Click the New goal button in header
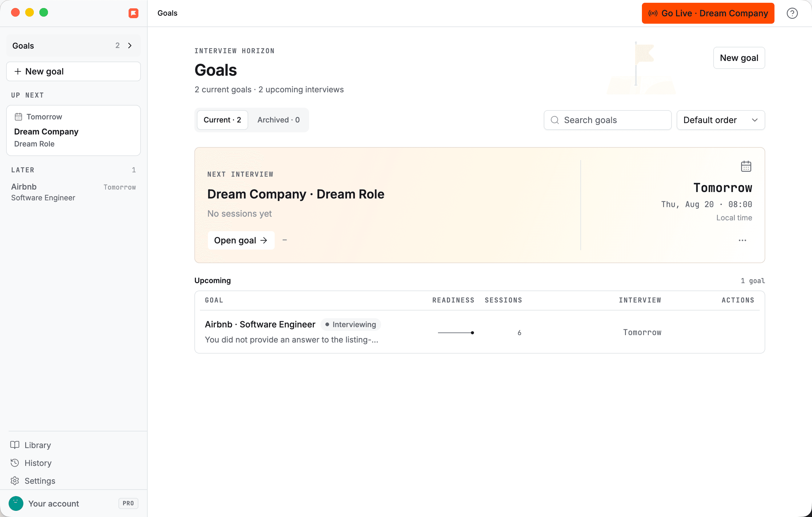Viewport: 812px width, 517px height. click(739, 58)
